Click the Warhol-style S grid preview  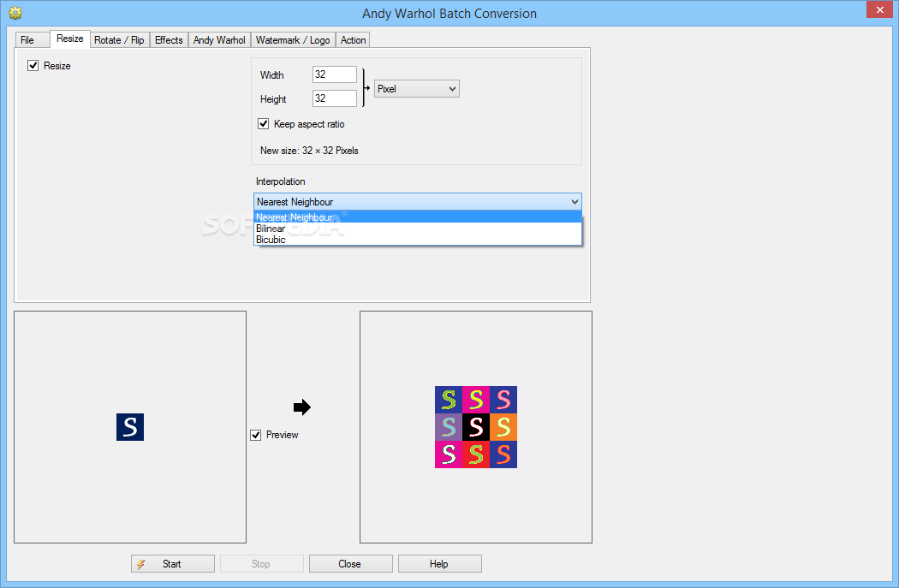coord(476,427)
